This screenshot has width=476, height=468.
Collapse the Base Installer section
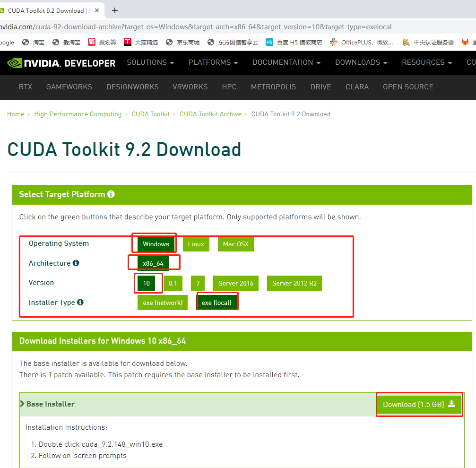click(x=47, y=404)
